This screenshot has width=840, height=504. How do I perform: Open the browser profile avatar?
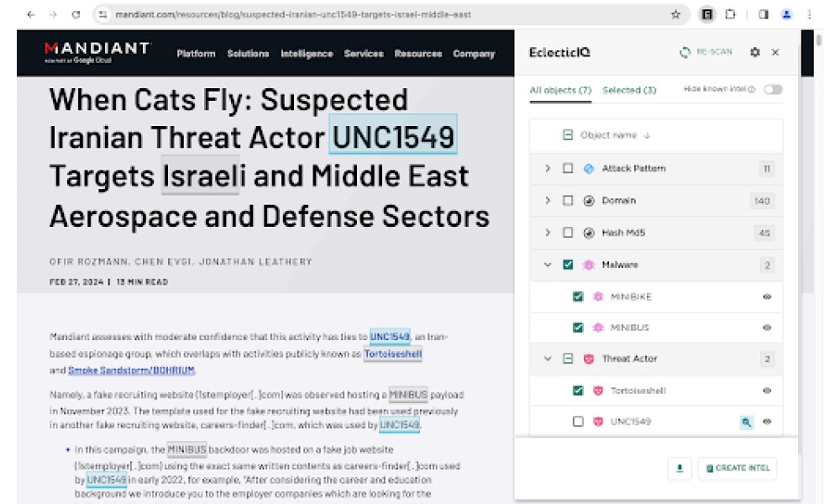pyautogui.click(x=786, y=14)
